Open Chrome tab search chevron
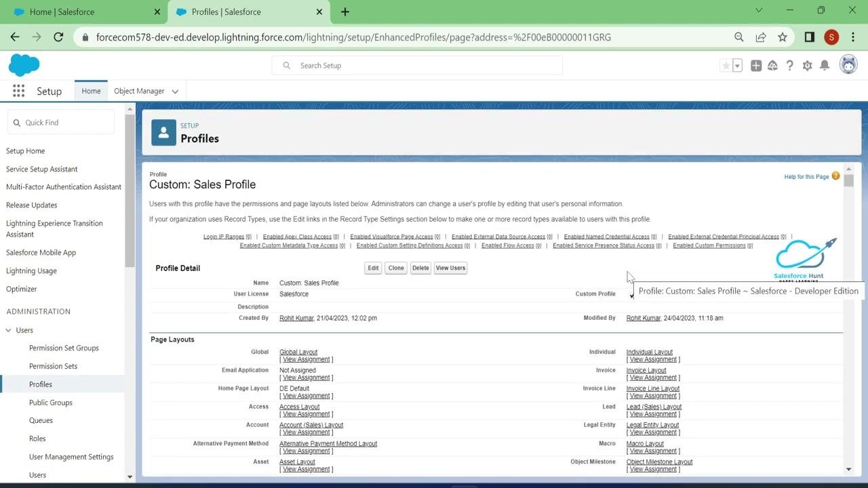868x488 pixels. (759, 10)
